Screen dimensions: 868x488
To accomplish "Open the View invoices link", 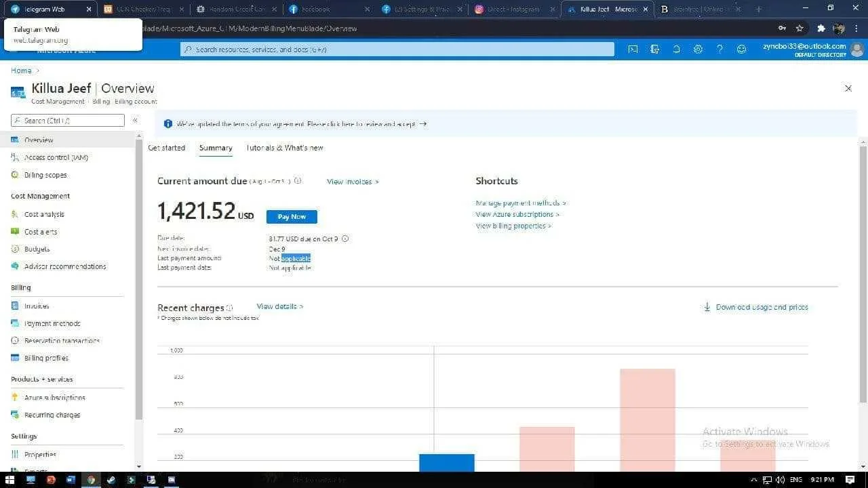I will coord(353,182).
